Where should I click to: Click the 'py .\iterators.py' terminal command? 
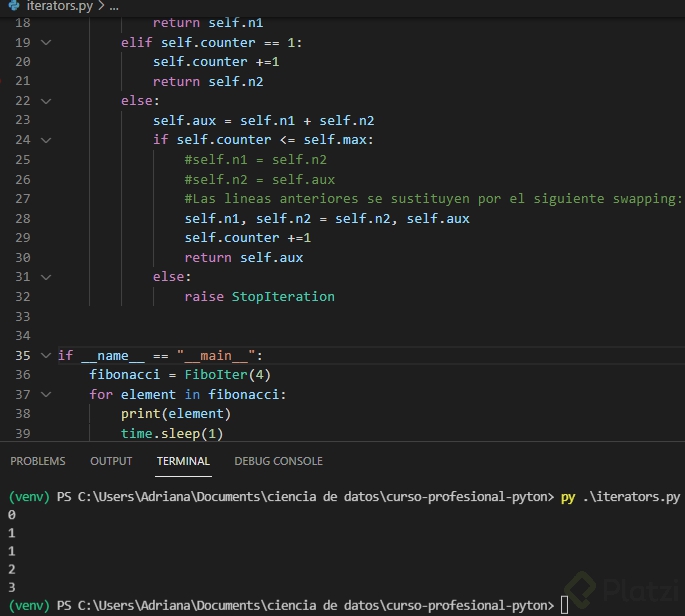620,497
